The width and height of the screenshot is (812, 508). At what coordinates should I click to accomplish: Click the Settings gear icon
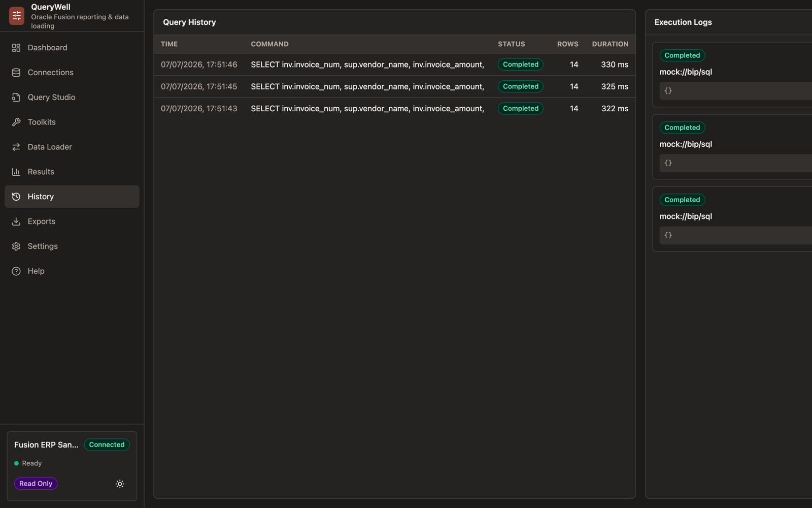click(x=16, y=246)
